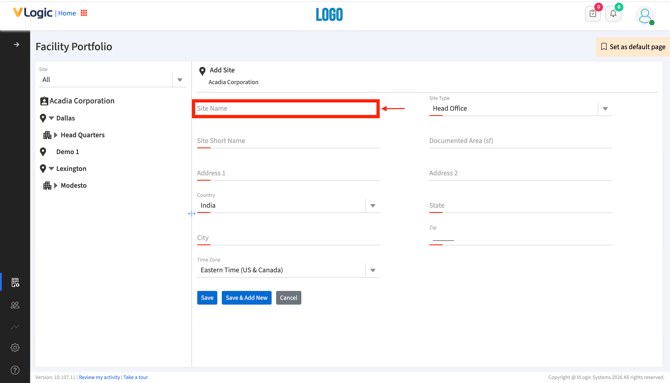Expand the sidebar with the arrow icon
Screen dimensions: 670x383
tap(16, 44)
